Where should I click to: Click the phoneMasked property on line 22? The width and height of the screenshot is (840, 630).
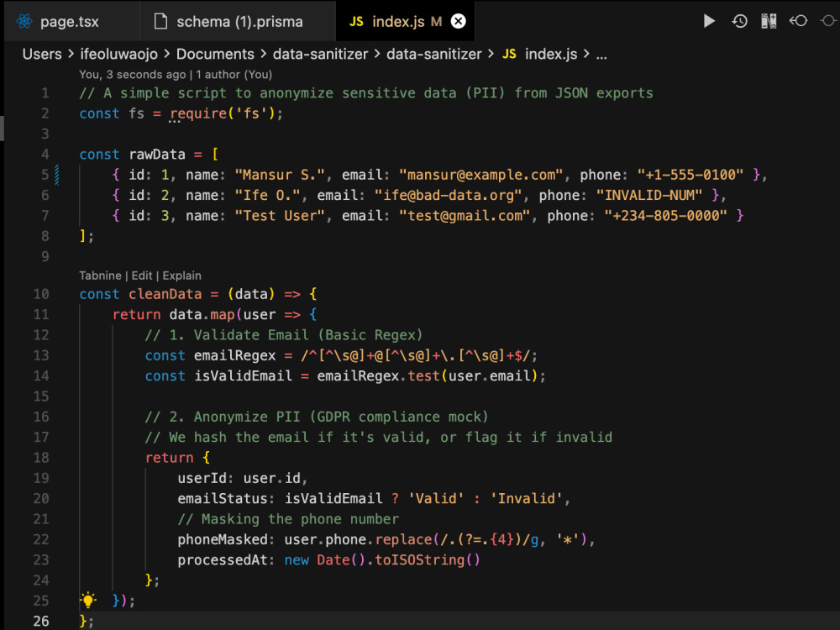tap(223, 539)
